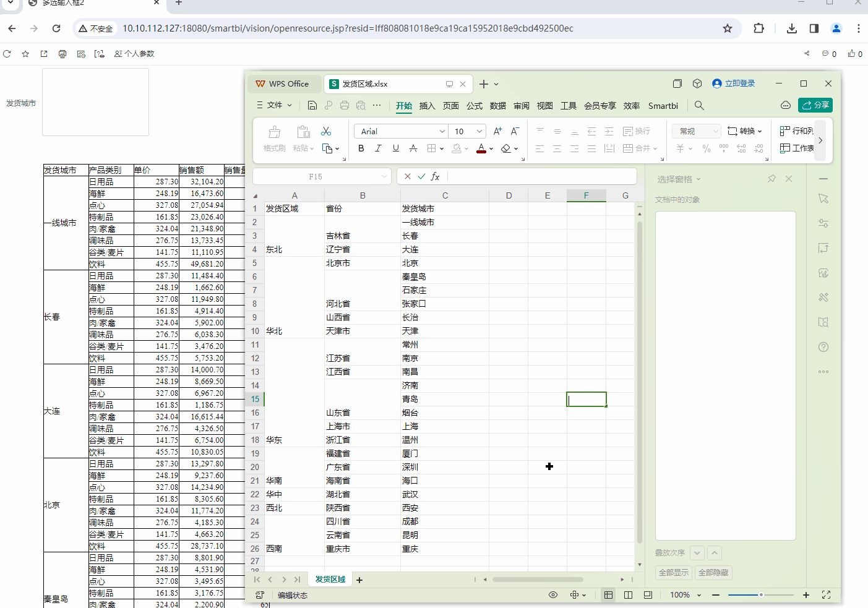868x608 pixels.
Task: Open the 转换 convert dropdown
Action: [x=745, y=131]
